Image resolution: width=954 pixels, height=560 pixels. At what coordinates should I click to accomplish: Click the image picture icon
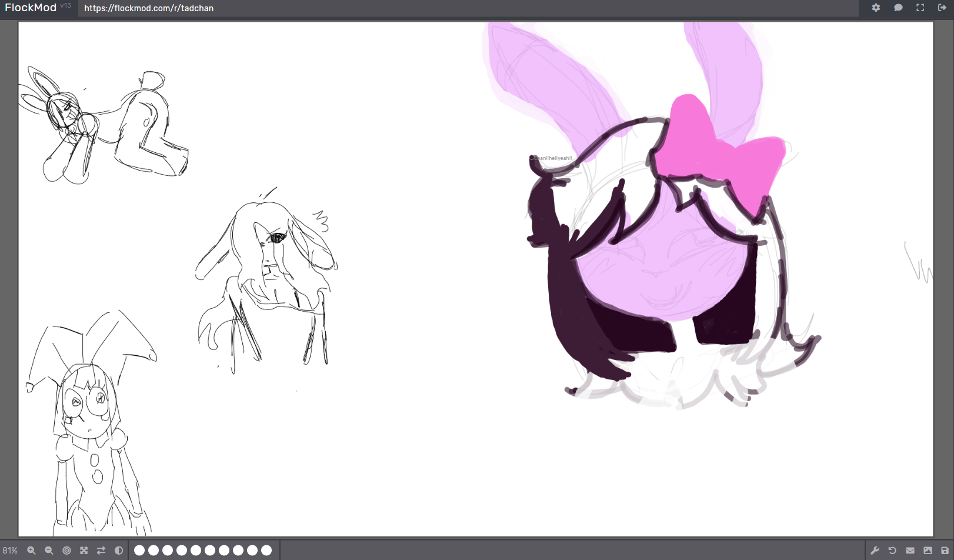click(928, 551)
